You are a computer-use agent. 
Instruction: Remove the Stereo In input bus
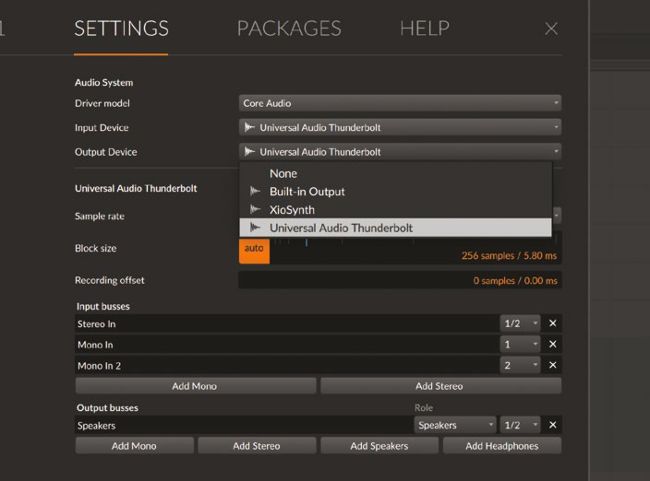pos(553,324)
